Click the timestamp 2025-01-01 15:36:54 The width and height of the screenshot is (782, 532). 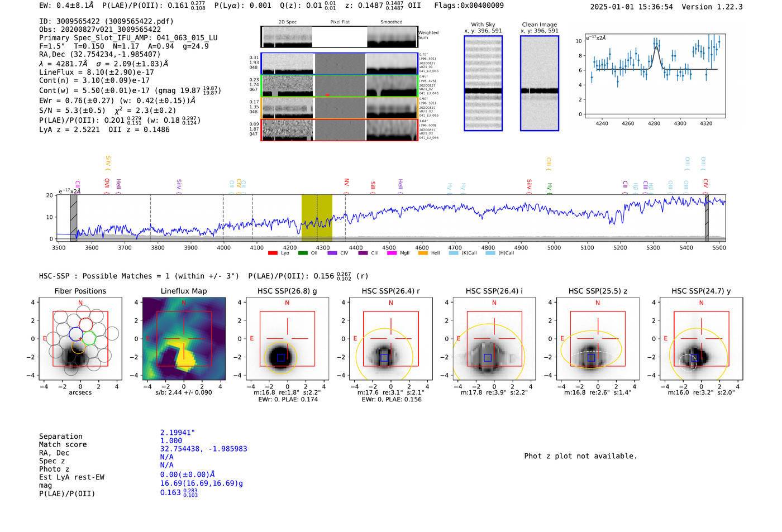[632, 7]
